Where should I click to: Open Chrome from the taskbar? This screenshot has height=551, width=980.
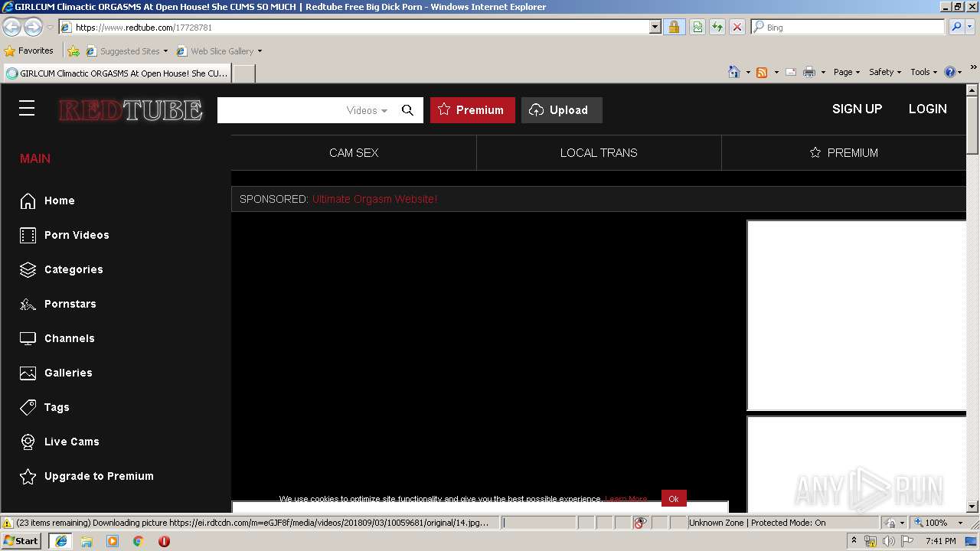tap(138, 541)
